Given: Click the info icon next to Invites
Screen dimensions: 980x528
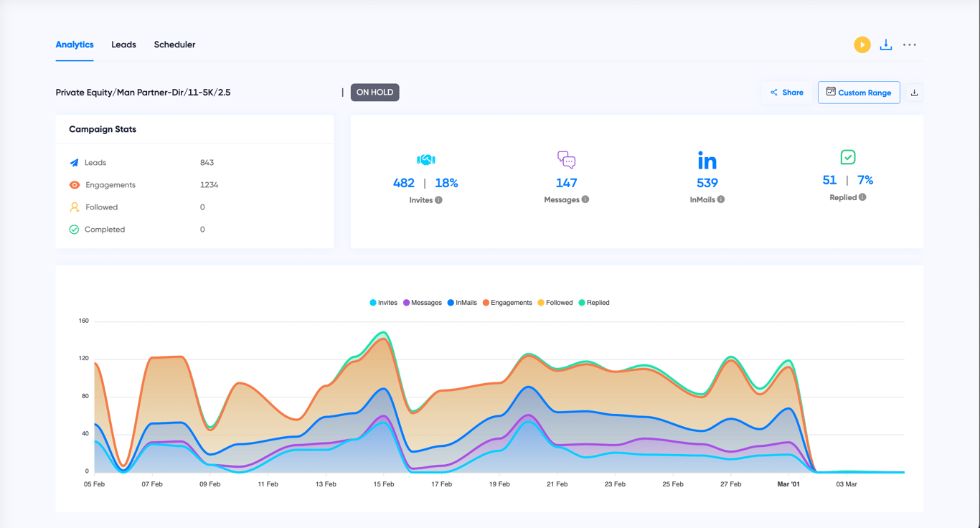Looking at the screenshot, I should (x=438, y=200).
